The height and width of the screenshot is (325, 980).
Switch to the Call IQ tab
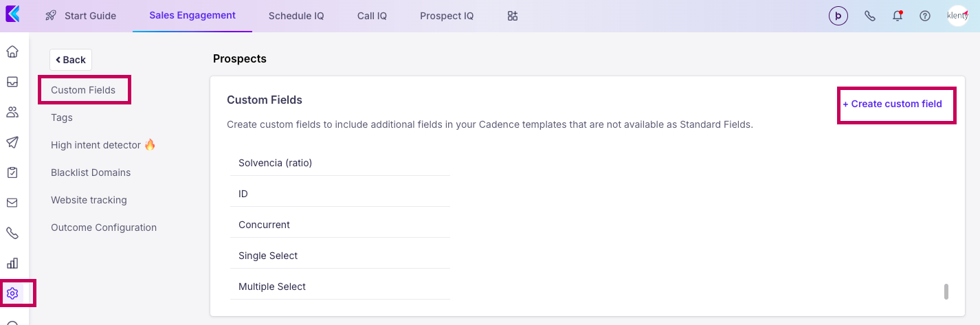(372, 16)
